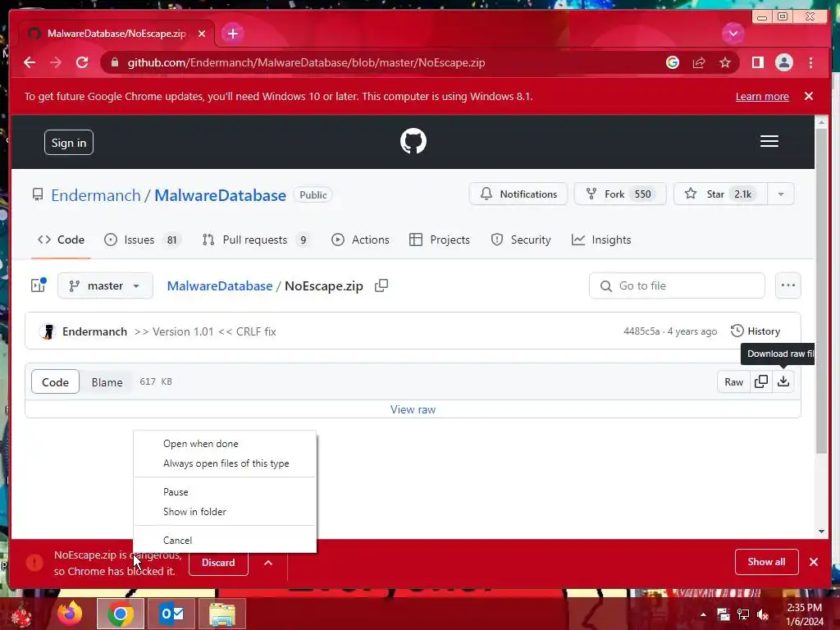Open the Version 1.01 CRLF fix commit
Viewport: 840px width, 630px height.
(x=205, y=331)
